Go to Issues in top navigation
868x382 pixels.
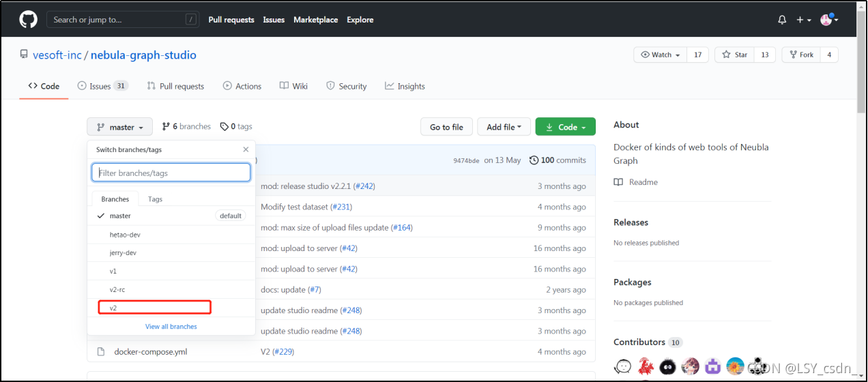pyautogui.click(x=274, y=20)
